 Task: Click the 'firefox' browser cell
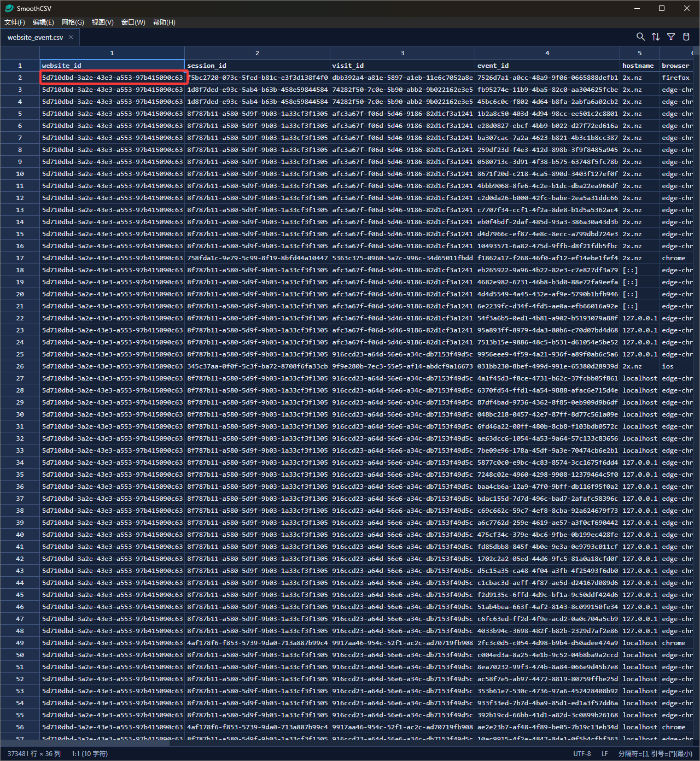[676, 78]
